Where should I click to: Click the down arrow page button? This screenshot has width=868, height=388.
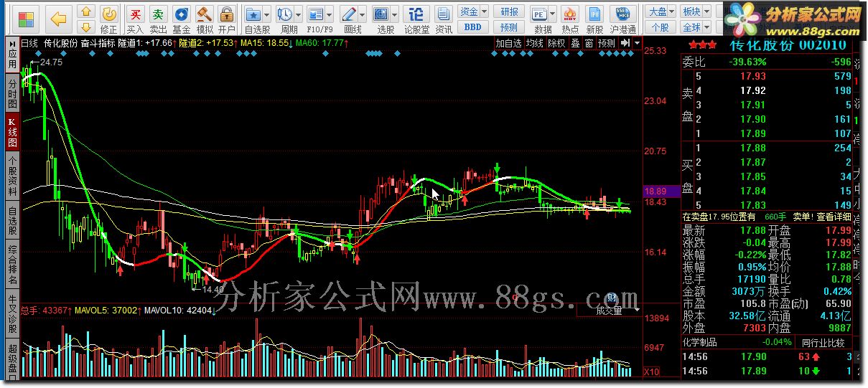tap(85, 27)
